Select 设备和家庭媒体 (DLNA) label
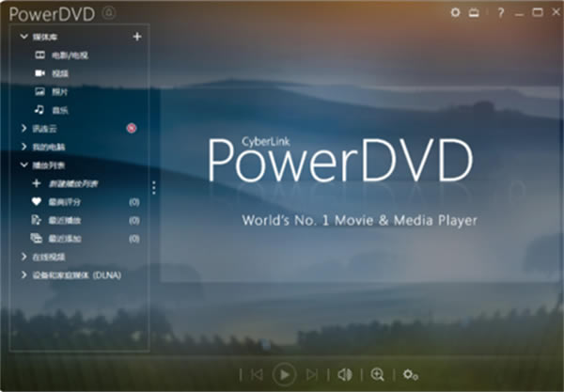 coord(77,275)
